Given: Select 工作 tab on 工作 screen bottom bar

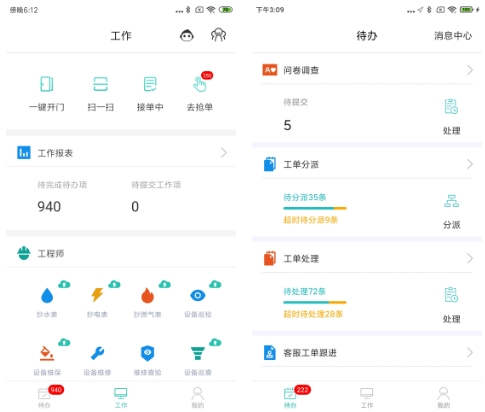Looking at the screenshot, I should point(121,397).
